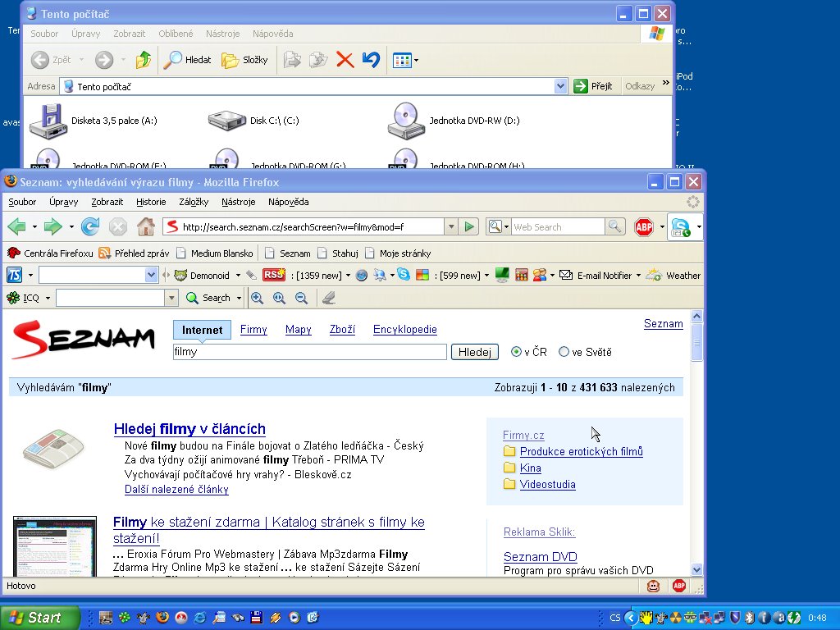The image size is (840, 630).
Task: Switch to the Firmy search tab
Action: 253,330
